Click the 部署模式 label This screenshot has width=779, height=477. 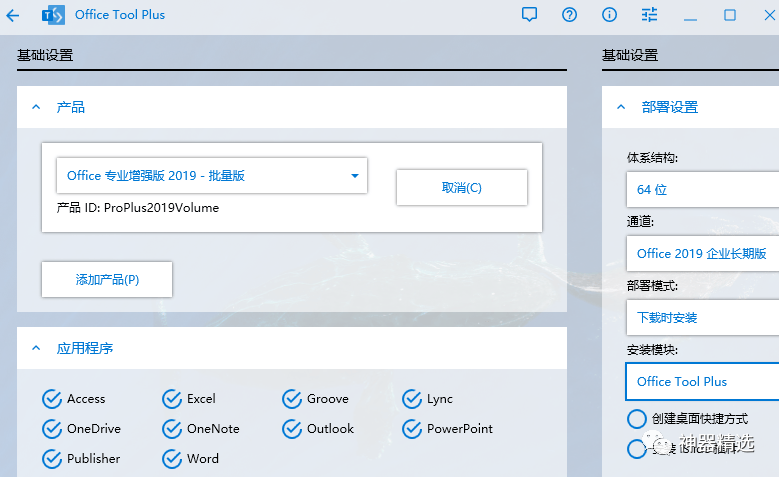(652, 285)
